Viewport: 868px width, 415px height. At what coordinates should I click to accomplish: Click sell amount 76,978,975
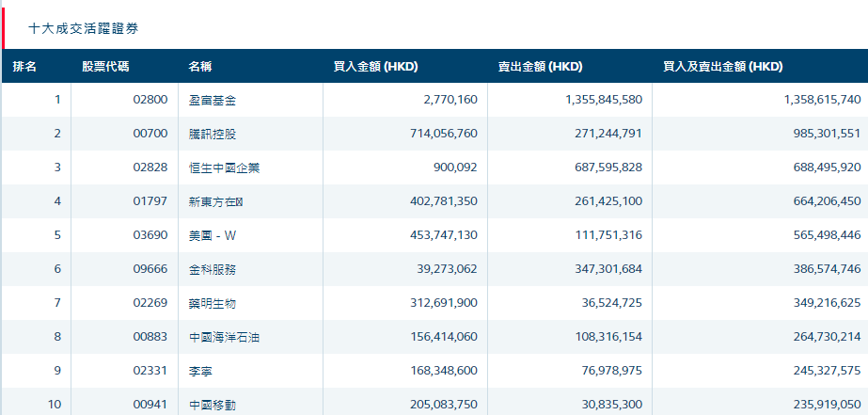click(612, 370)
